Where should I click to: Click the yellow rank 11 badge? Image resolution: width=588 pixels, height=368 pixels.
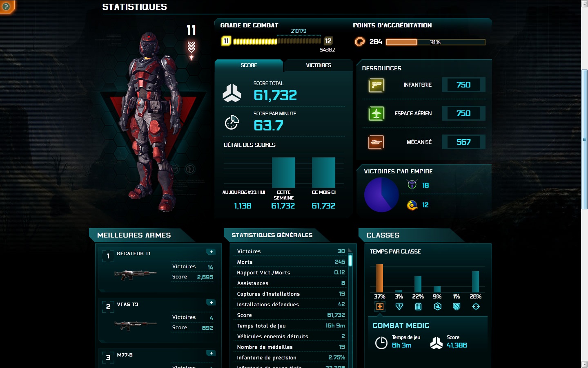[x=226, y=41]
